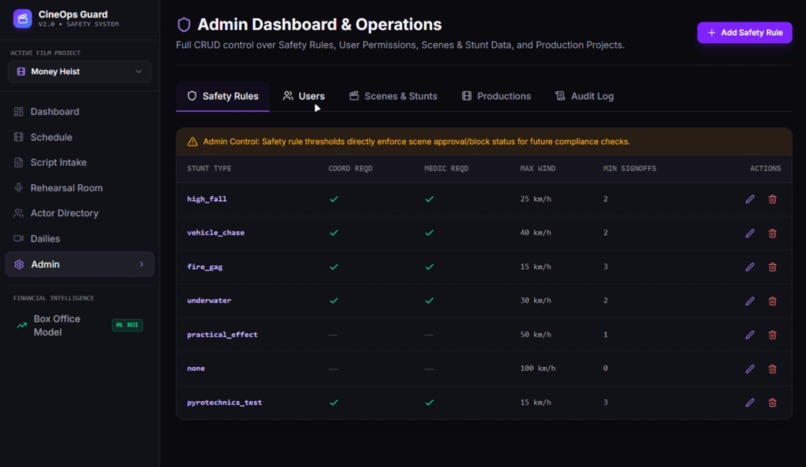This screenshot has height=467, width=806.
Task: Delete the practical_effect rule
Action: coord(772,335)
